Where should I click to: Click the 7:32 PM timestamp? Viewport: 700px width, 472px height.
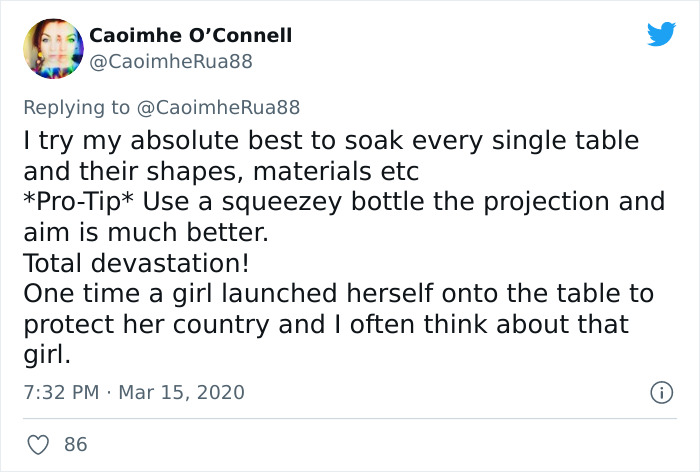(x=59, y=392)
